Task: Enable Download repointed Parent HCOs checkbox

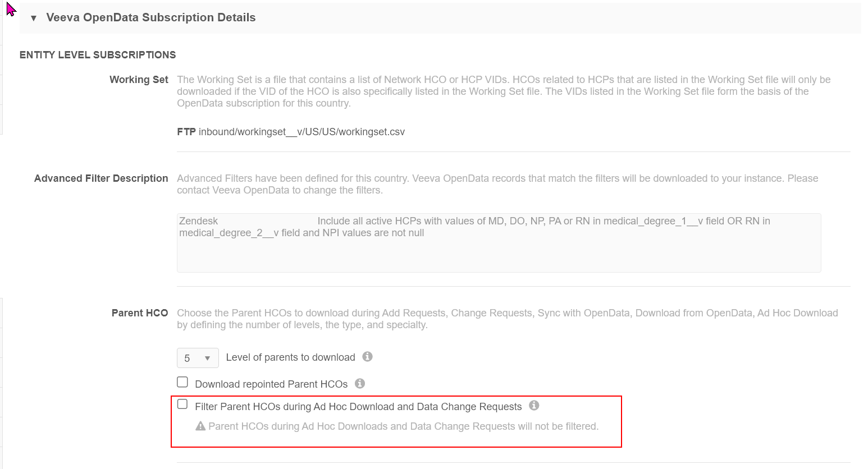Action: point(182,382)
